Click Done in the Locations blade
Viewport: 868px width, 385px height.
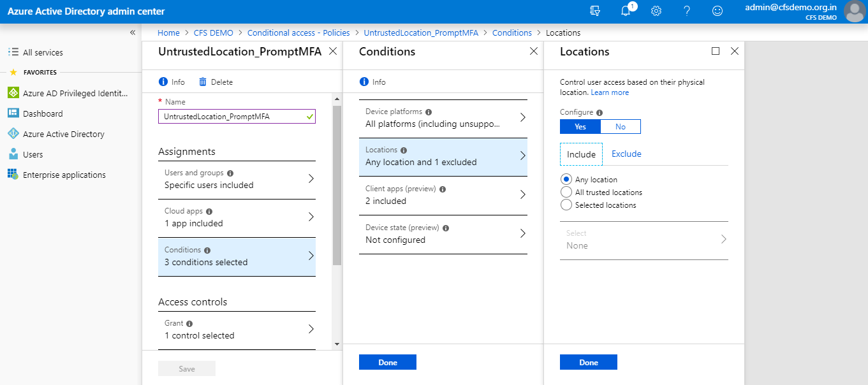click(589, 362)
